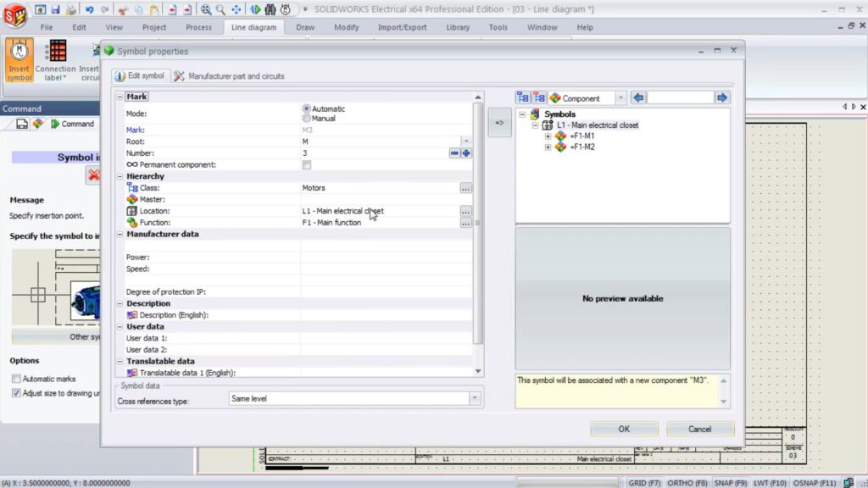Click the Insert symbol ribbon button

pos(19,60)
